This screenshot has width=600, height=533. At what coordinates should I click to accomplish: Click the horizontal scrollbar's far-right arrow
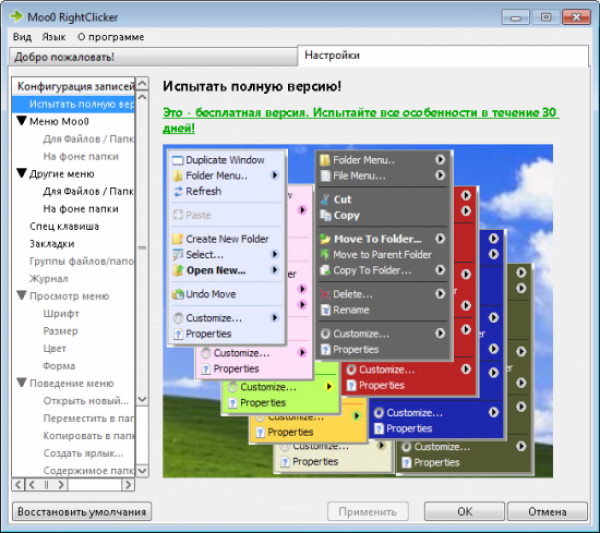128,485
